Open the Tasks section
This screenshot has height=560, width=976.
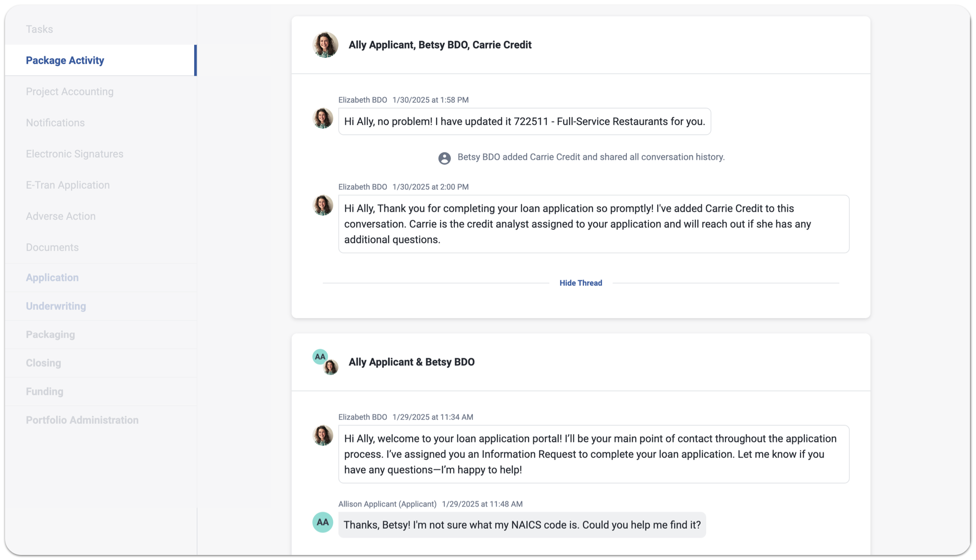click(39, 29)
